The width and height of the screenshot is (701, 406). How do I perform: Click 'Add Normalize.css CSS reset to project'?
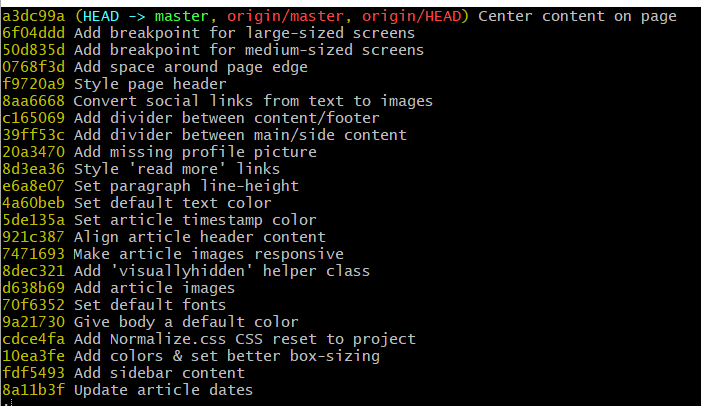[x=245, y=339]
